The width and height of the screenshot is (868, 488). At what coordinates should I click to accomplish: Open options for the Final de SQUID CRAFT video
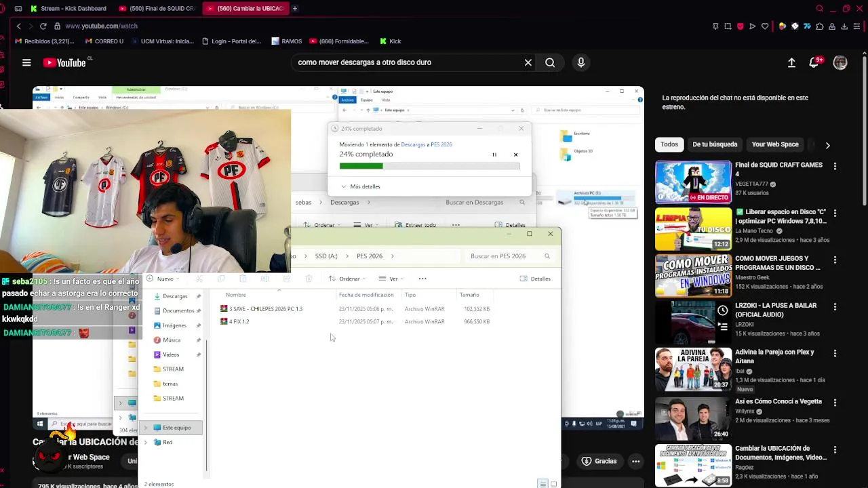click(835, 166)
